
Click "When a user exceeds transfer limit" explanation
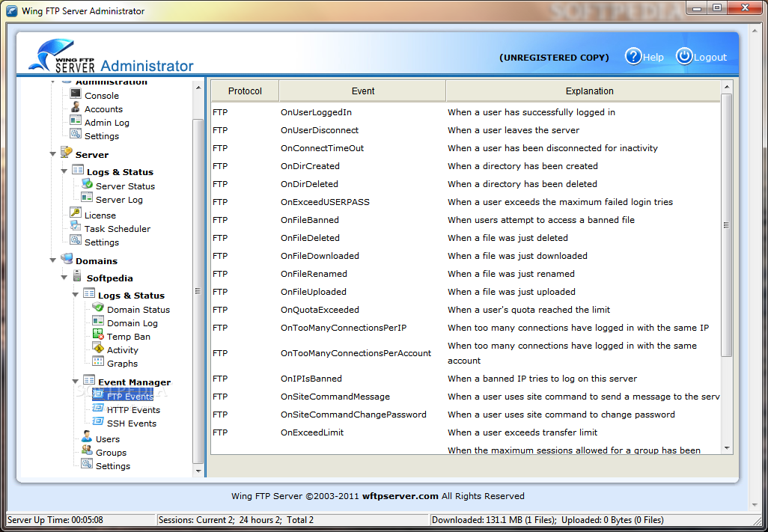coord(522,432)
